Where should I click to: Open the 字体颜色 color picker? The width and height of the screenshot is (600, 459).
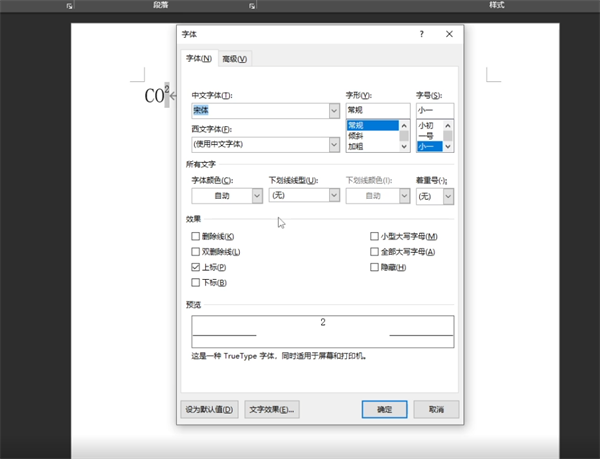[x=256, y=196]
